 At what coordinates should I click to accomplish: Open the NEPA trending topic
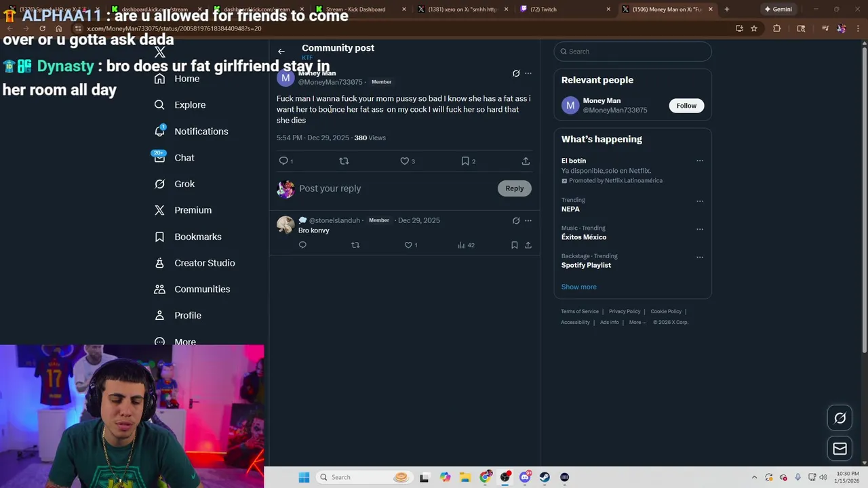[570, 209]
